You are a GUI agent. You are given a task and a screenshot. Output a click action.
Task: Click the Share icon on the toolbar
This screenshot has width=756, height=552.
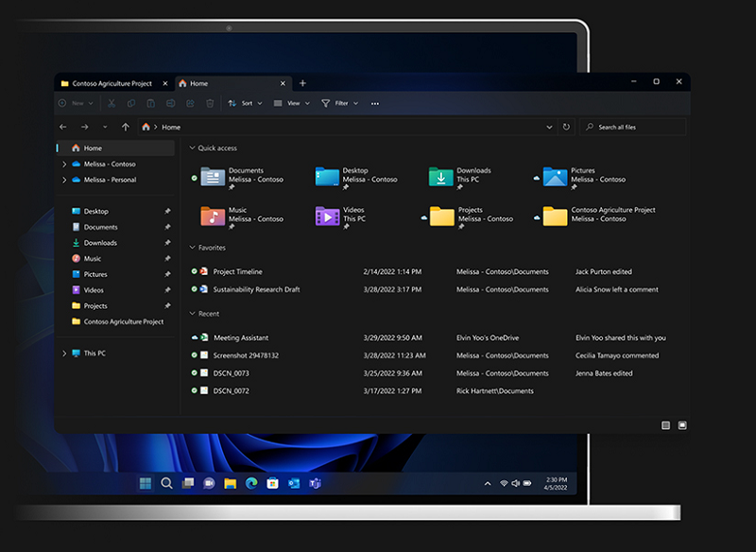pyautogui.click(x=189, y=104)
